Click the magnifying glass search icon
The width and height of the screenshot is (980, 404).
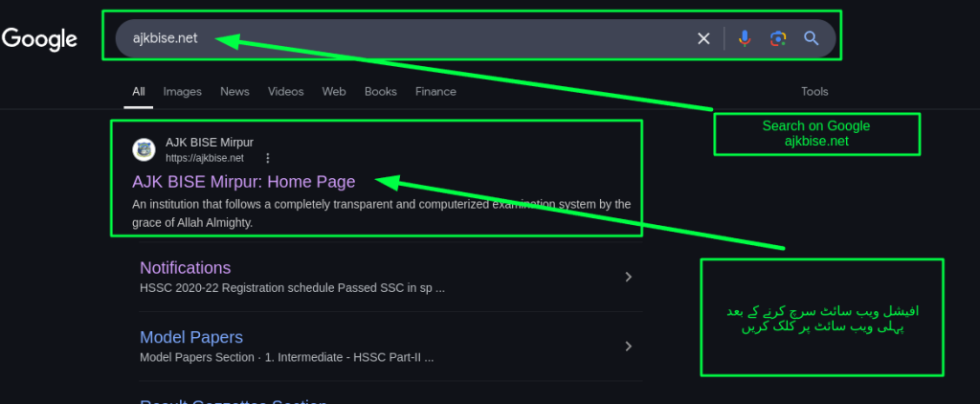[812, 39]
